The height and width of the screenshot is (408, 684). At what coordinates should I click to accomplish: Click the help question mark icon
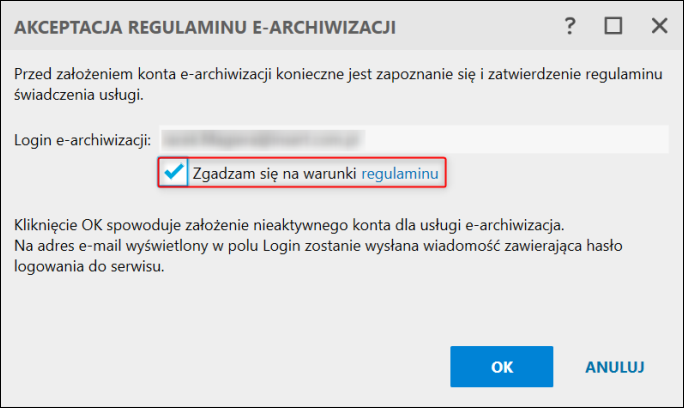[x=570, y=27]
